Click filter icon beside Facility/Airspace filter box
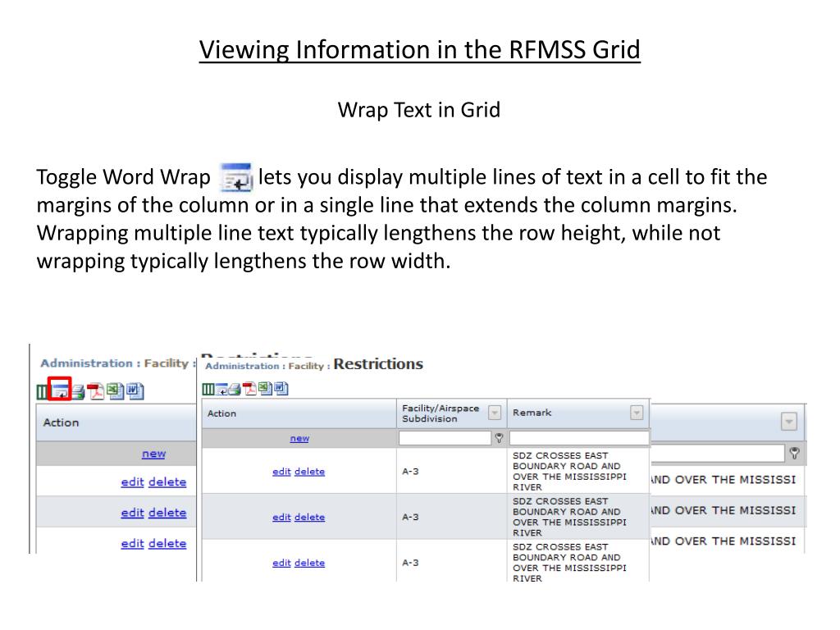The width and height of the screenshot is (840, 630). point(499,438)
